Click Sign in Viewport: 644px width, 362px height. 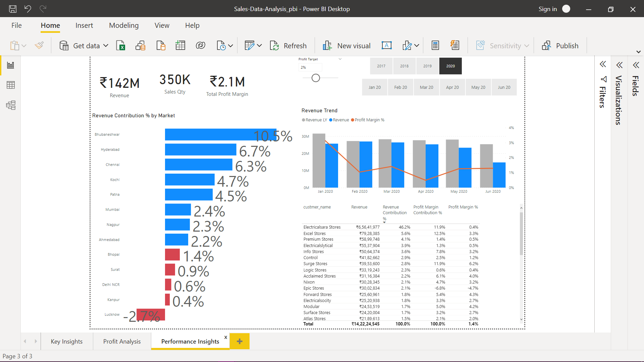tap(548, 9)
